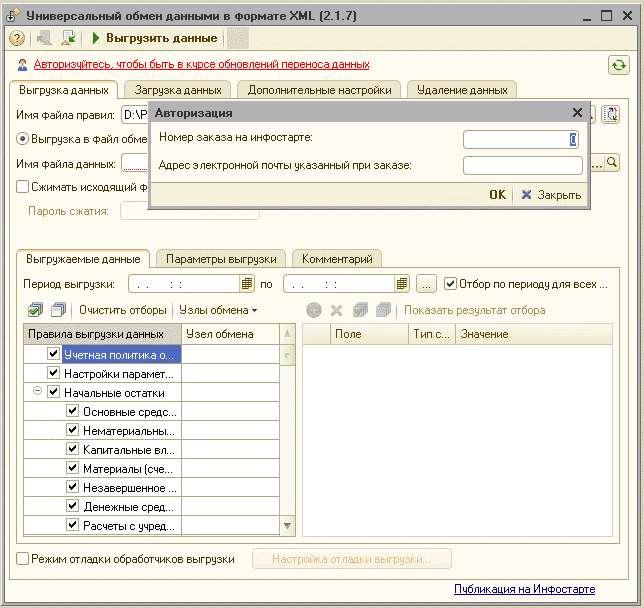Switch to Дополнительные настройки tab

coord(319,90)
